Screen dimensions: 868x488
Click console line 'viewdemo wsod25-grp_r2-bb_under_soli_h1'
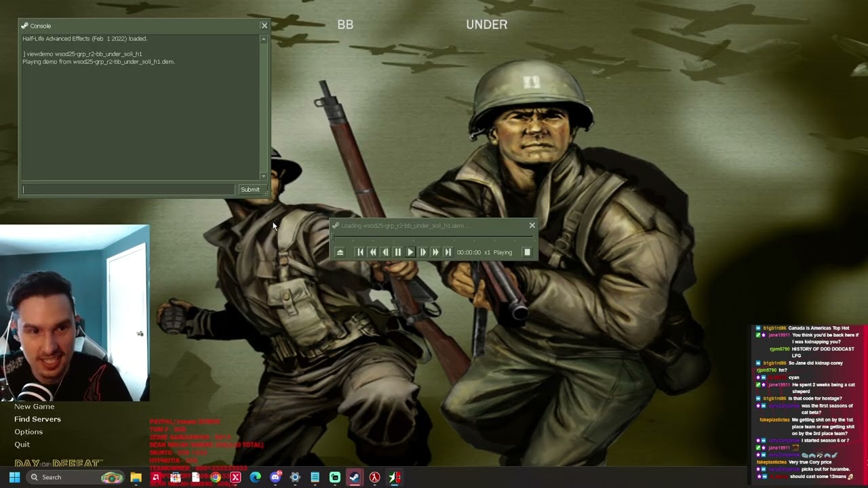84,54
